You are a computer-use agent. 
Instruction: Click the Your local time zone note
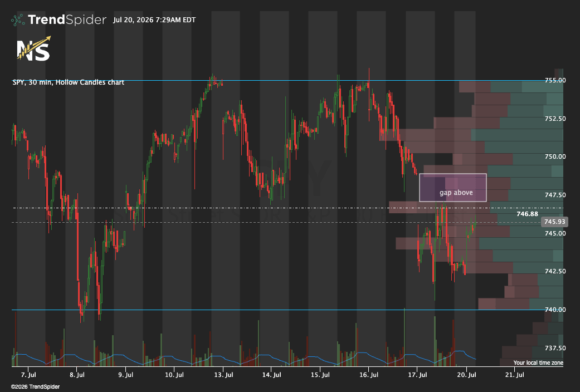(x=538, y=363)
